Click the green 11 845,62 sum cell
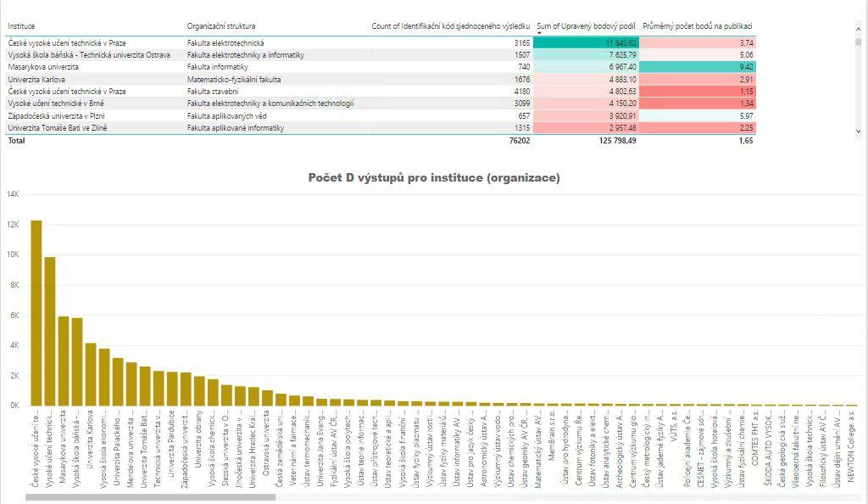The width and height of the screenshot is (868, 504). [587, 42]
